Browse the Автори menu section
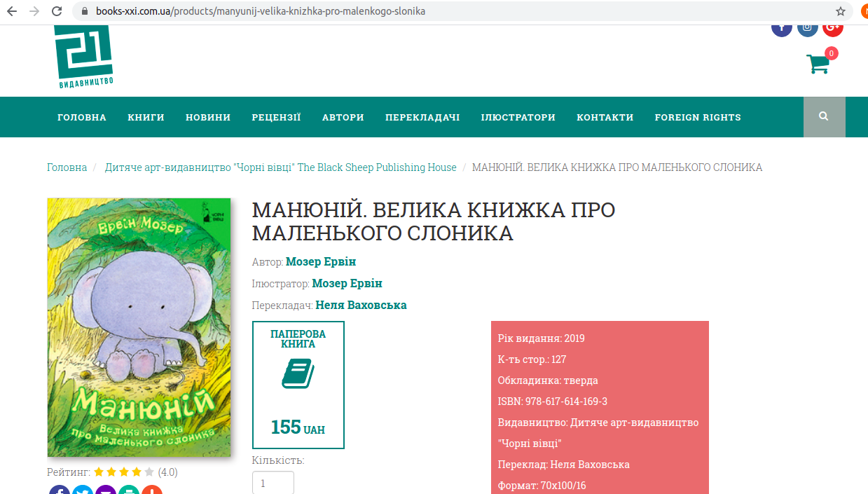Screen dimensions: 868x494 click(343, 117)
